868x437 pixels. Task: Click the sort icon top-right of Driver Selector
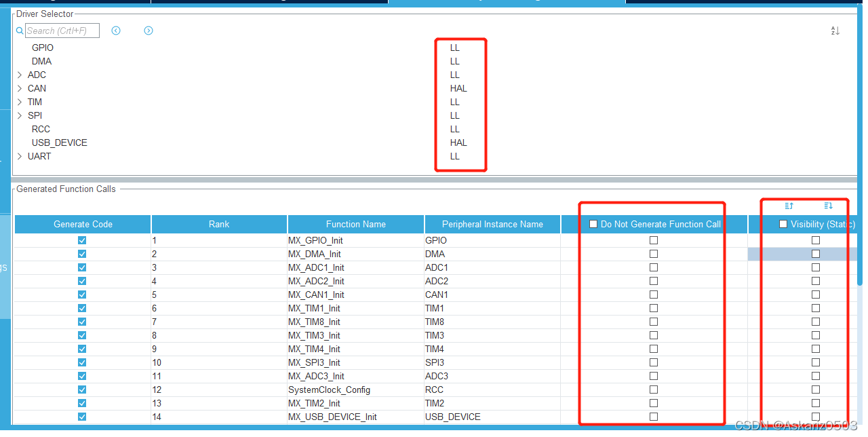click(x=835, y=31)
